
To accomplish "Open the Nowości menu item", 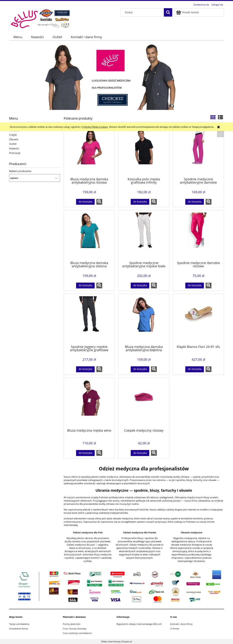I will point(37,37).
